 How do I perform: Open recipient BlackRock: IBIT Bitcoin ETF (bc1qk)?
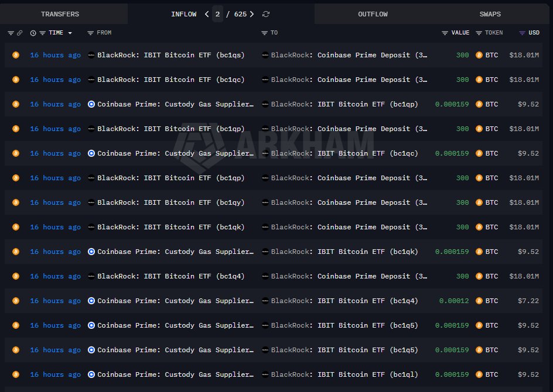[344, 252]
